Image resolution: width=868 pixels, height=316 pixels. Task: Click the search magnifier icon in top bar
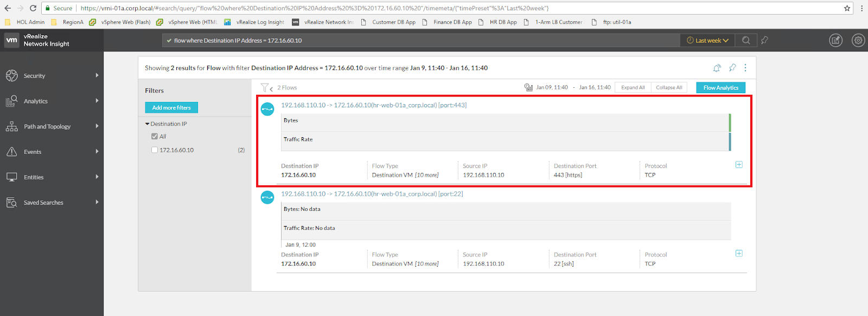tap(746, 40)
